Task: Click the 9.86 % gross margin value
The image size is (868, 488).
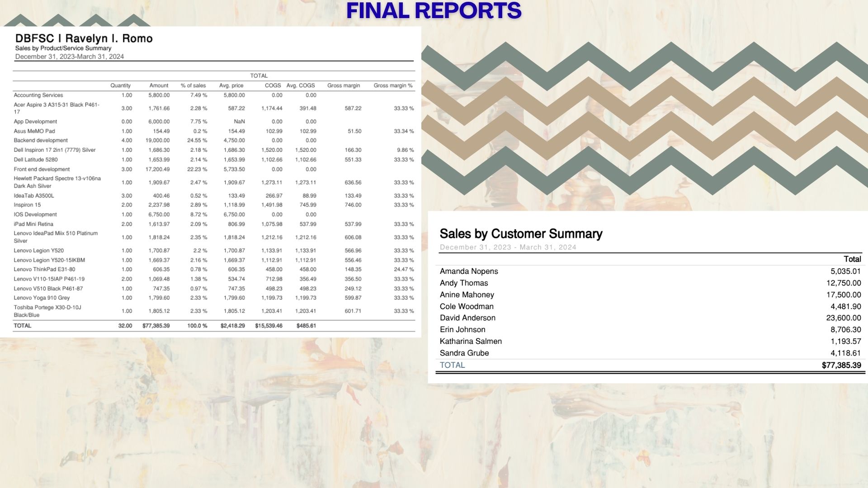Action: tap(405, 150)
